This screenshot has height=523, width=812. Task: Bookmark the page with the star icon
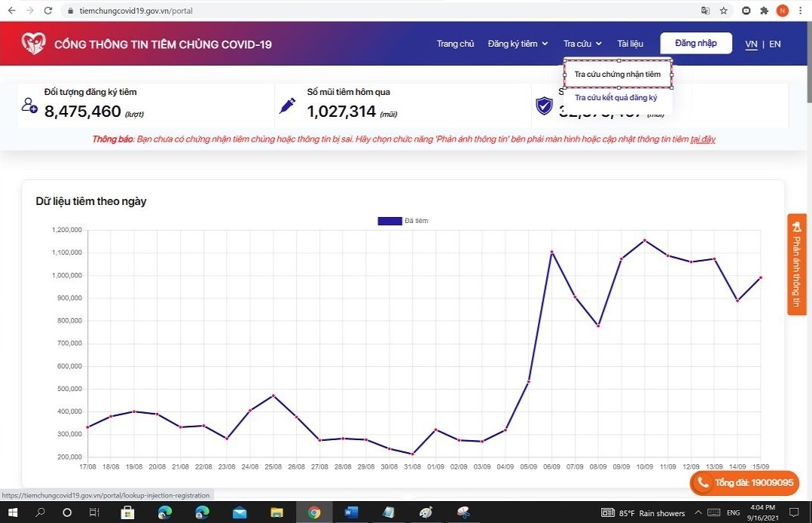click(723, 11)
